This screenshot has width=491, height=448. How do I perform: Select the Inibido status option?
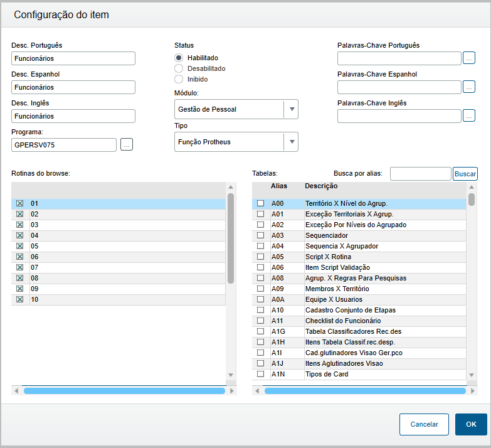point(179,79)
